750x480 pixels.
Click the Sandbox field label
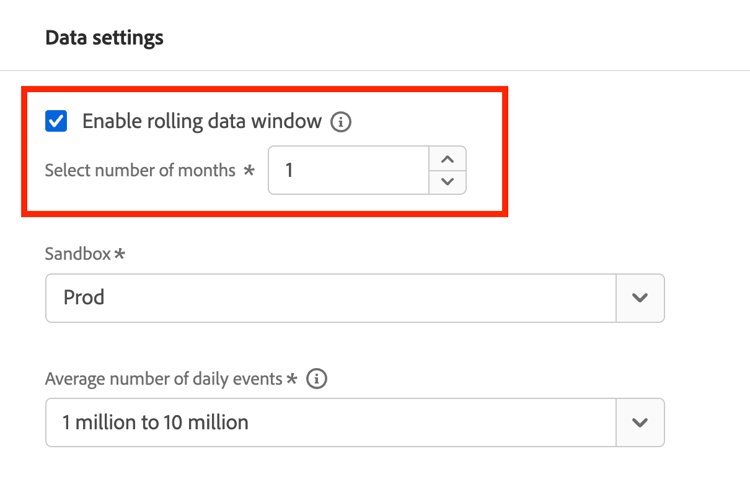coord(78,254)
